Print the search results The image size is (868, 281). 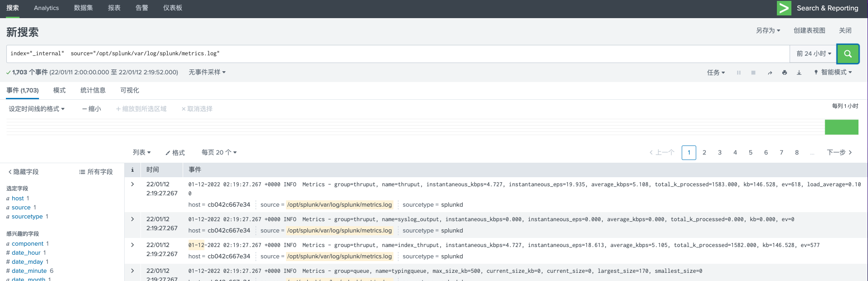click(x=785, y=73)
